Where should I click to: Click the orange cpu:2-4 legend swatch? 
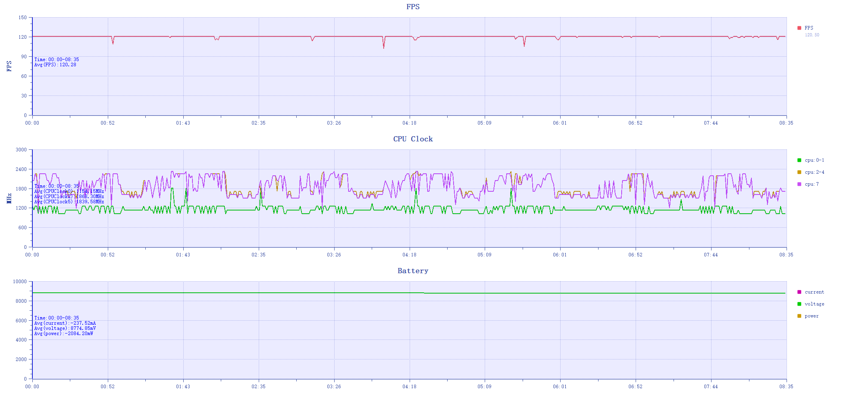799,172
